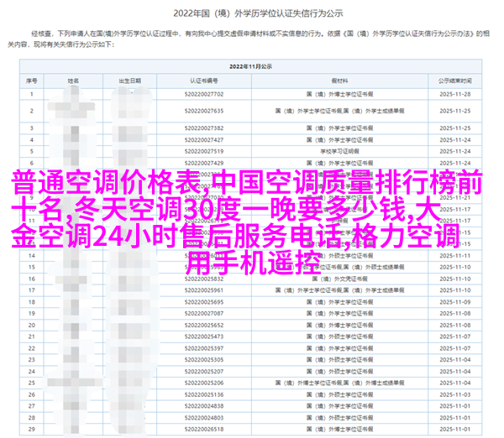Click the '学校学习证明假' cell in row 5
Screen dimensions: 504x438
click(339, 151)
